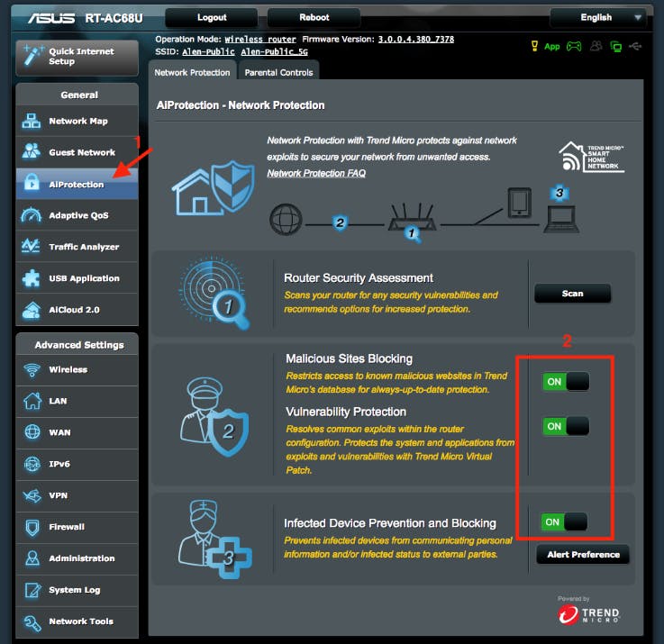This screenshot has width=664, height=644.
Task: Click the Firewall shield icon
Action: point(32,528)
